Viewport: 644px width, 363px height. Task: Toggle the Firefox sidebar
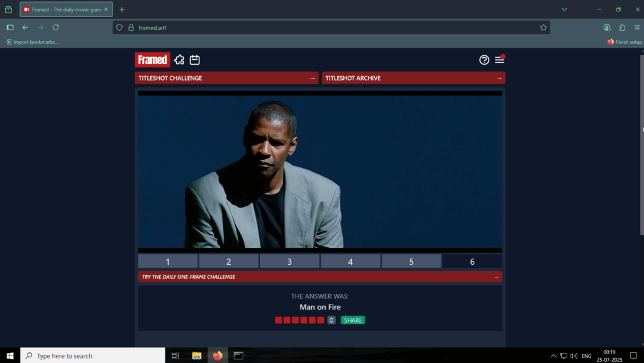10,28
